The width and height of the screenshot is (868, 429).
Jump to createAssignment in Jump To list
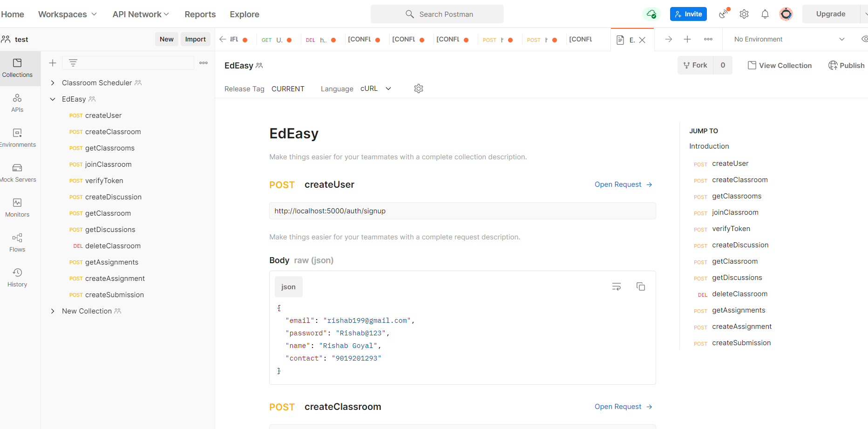click(742, 327)
